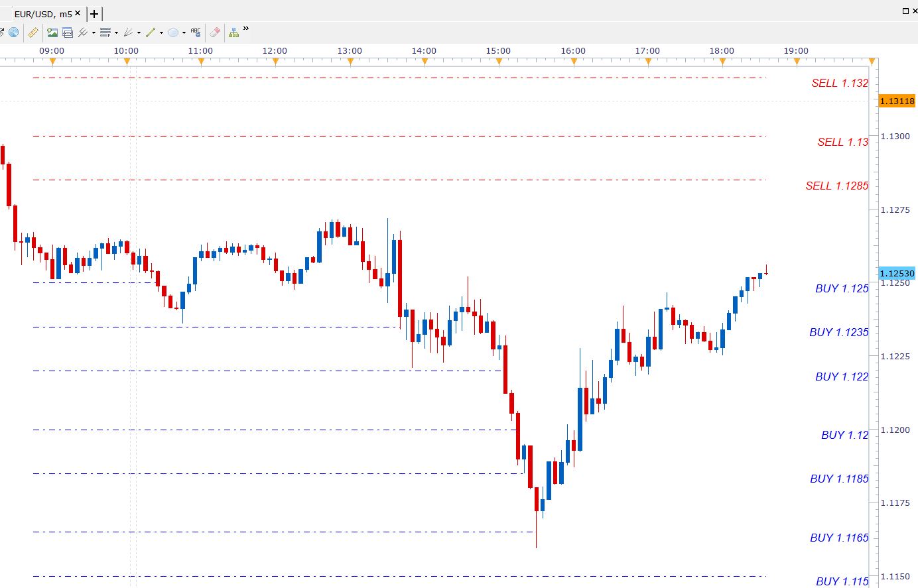Viewport: 918px width, 588px height.
Task: Select the ellipse shape drawing tool
Action: coord(173,32)
